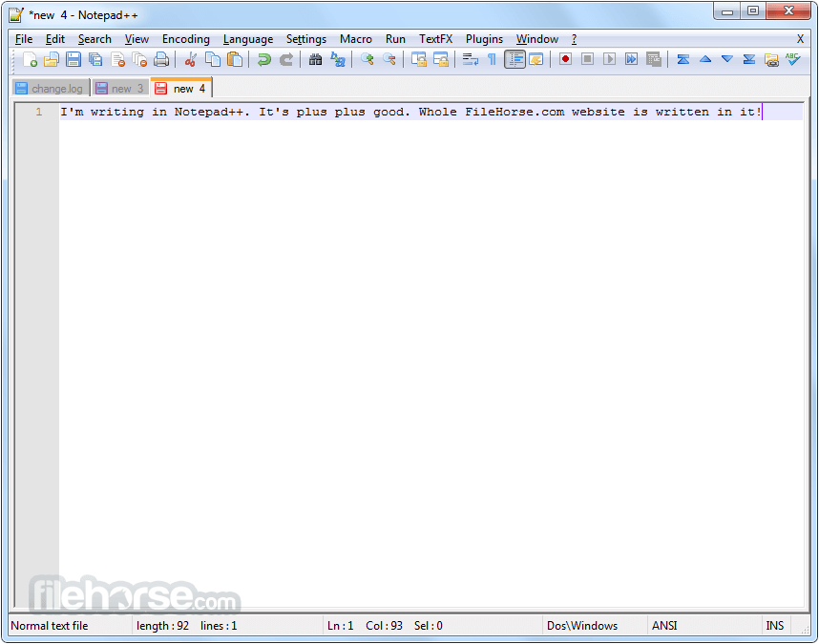
Task: Open Find dialog with binoculars icon
Action: (x=316, y=59)
